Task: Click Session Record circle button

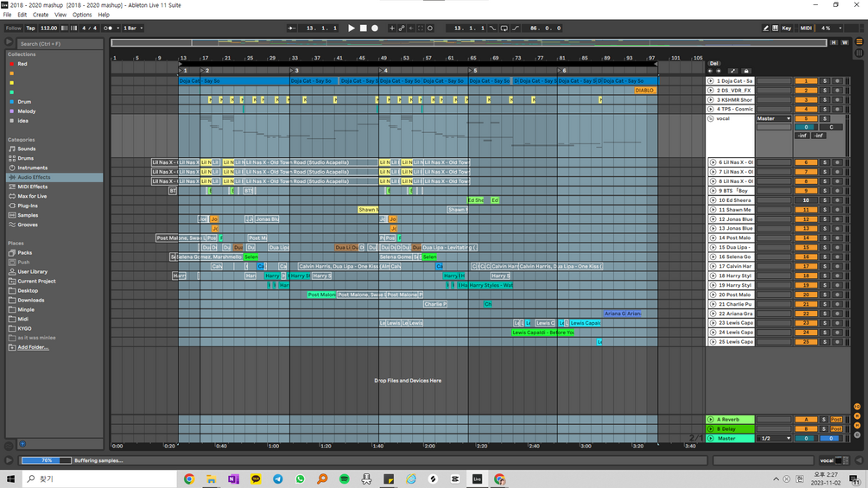Action: point(430,29)
